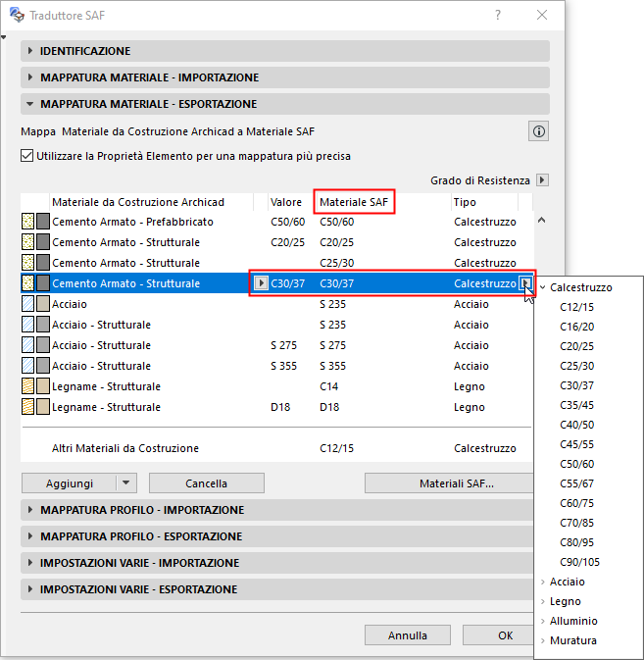Screen dimensions: 644x660
Task: Confirm with the OK button
Action: coord(499,635)
